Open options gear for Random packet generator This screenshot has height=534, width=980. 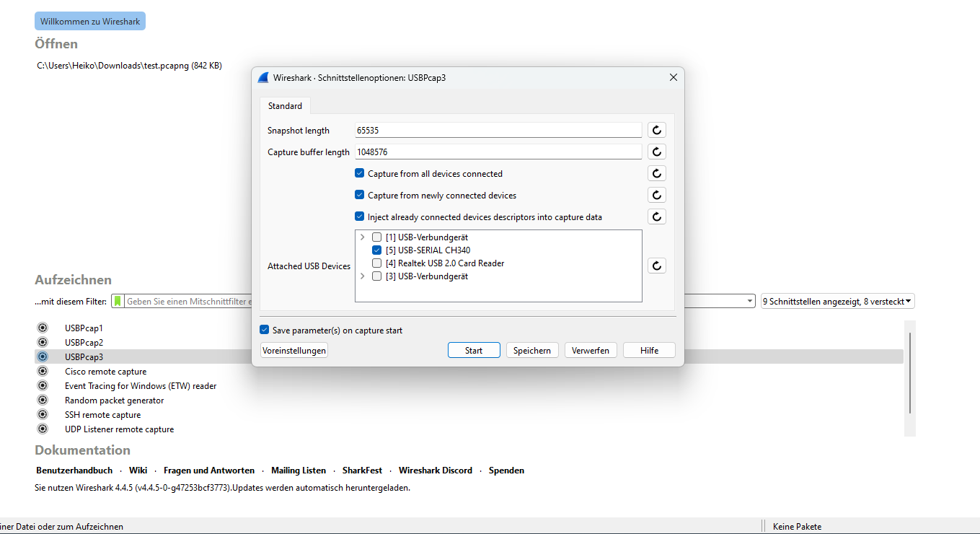click(x=43, y=400)
